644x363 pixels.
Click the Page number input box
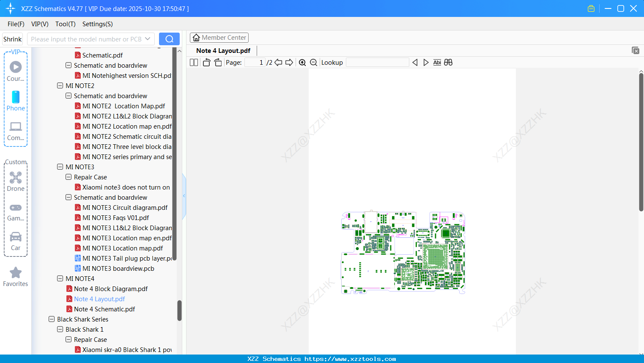(255, 63)
